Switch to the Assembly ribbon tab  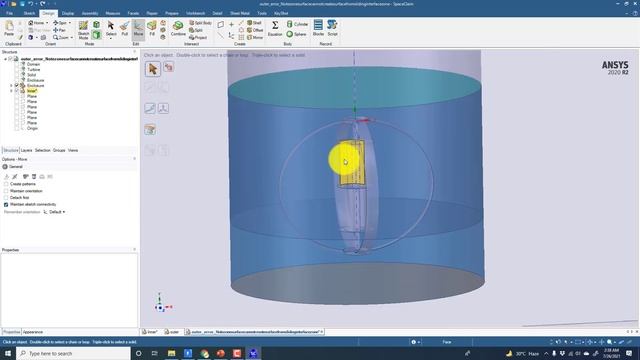click(90, 13)
